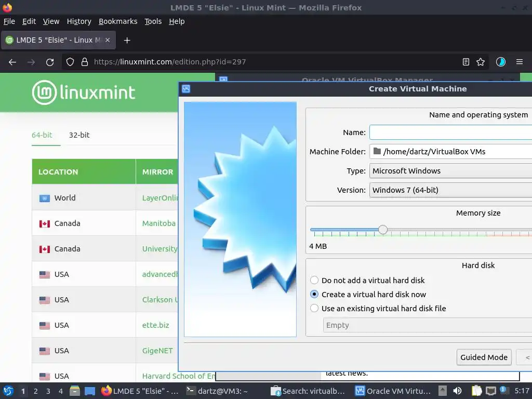Screen dimensions: 532x399
Task: Switch to workspace 2 in taskbar
Action: (x=36, y=391)
